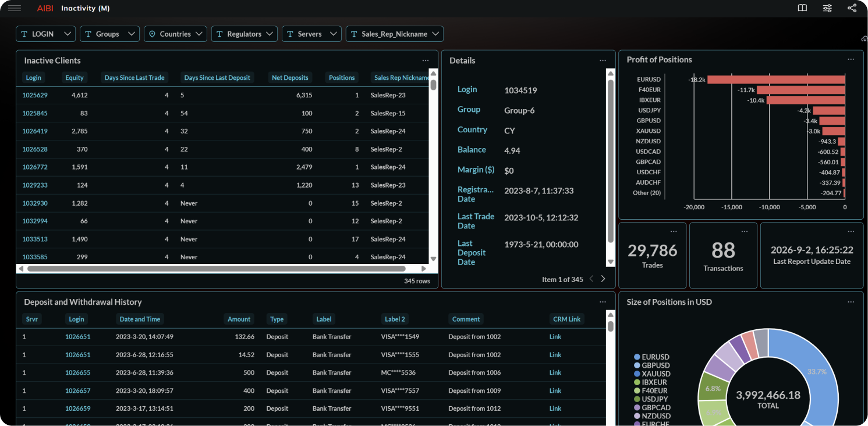Click VISA****7557 in Label 2 column
This screenshot has width=868, height=426.
(401, 390)
